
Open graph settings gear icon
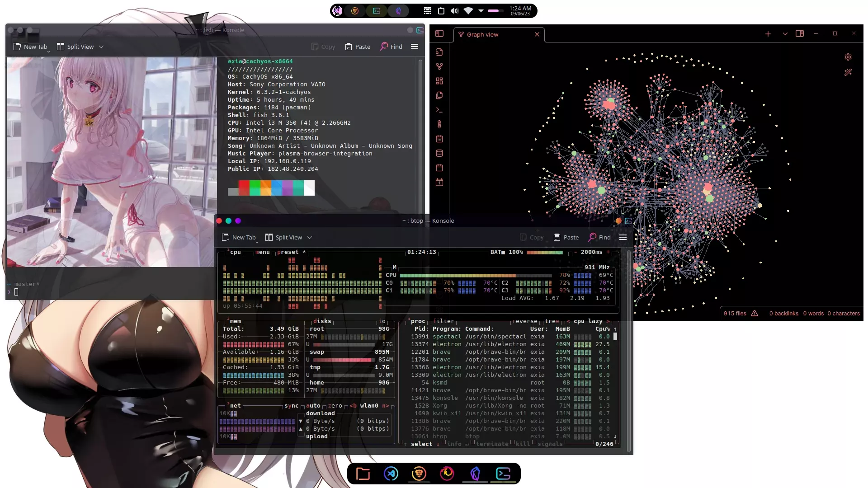tap(848, 57)
